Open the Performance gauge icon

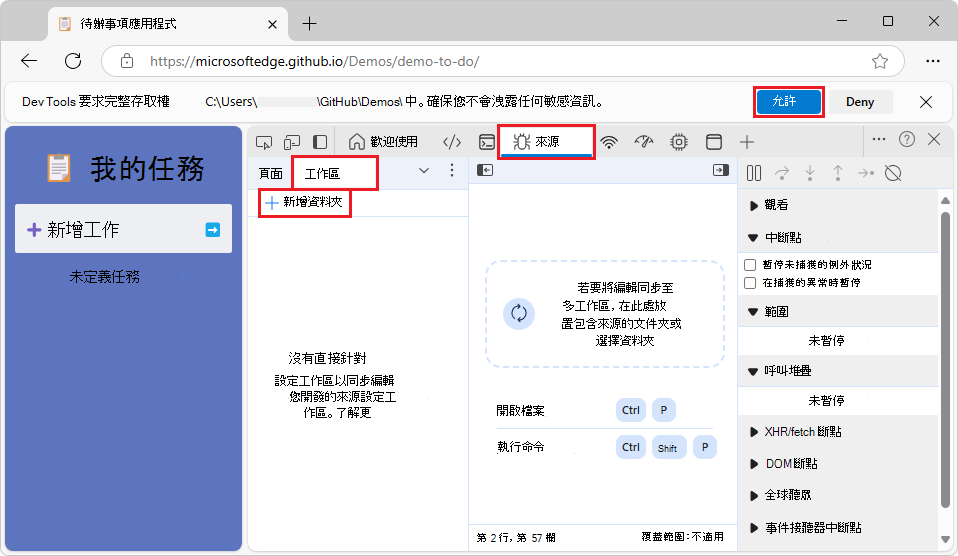pos(644,142)
